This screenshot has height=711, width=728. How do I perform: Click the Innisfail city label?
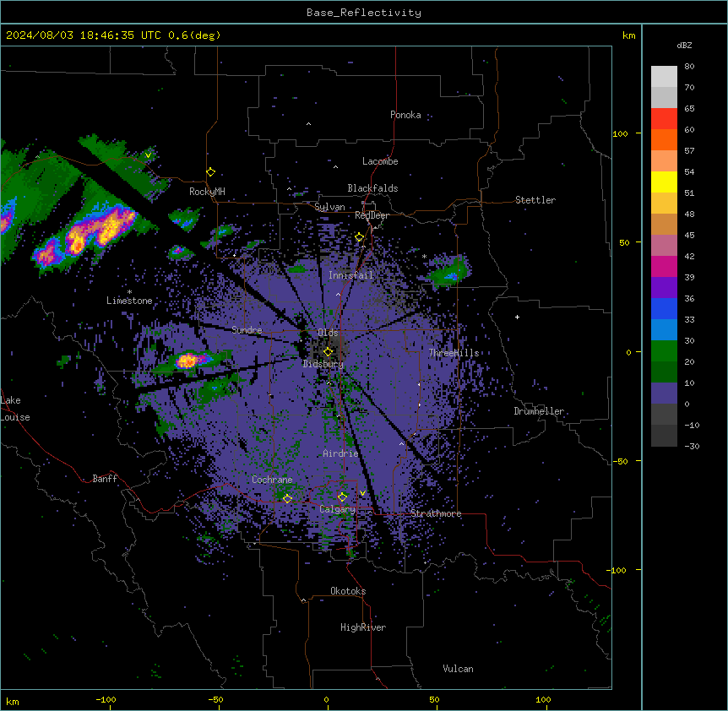coord(350,275)
